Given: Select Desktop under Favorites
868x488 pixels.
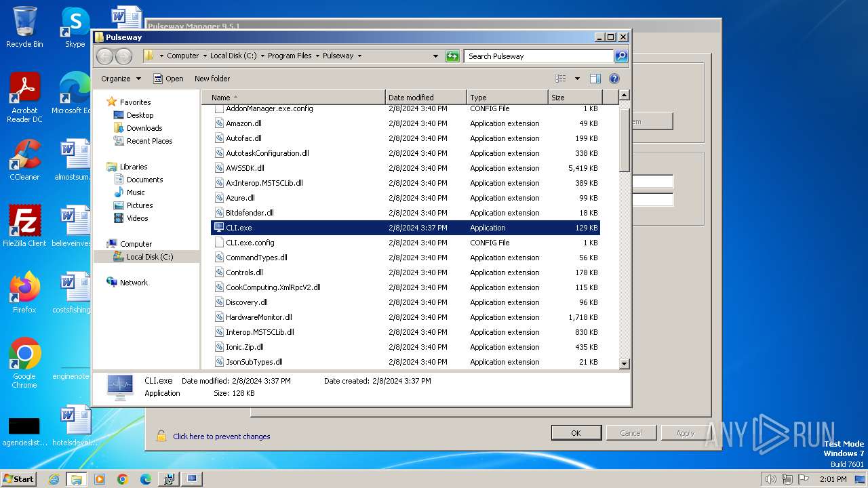Looking at the screenshot, I should click(x=140, y=115).
